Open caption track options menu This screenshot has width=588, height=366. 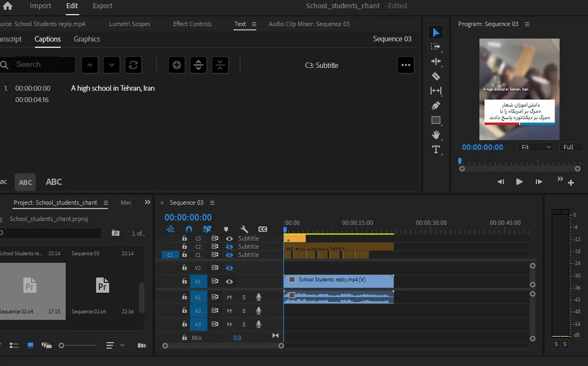point(406,65)
